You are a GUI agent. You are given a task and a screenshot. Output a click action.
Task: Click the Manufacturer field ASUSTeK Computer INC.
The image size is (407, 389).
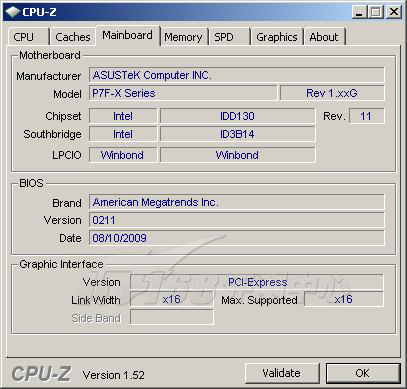[237, 75]
